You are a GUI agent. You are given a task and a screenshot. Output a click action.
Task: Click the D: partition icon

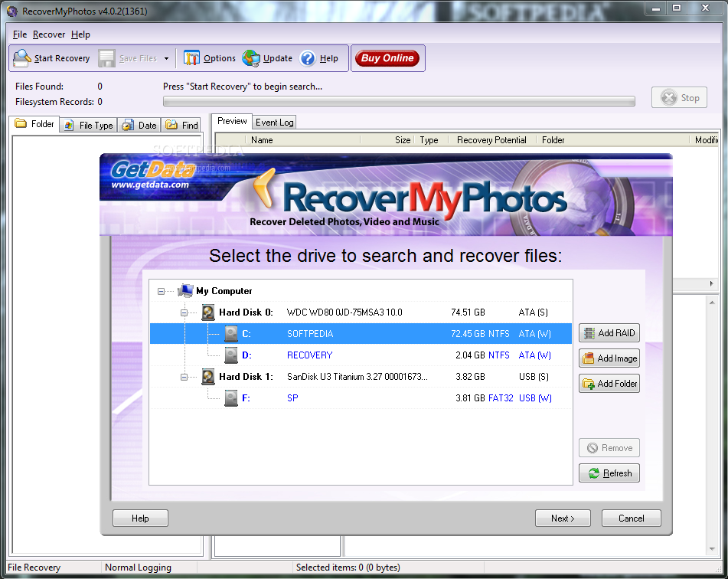coord(230,355)
